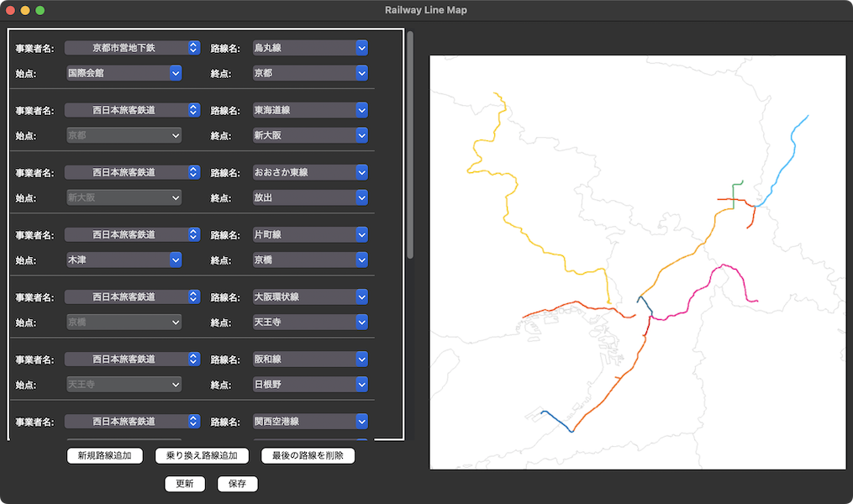Expand the おおさか東線 route dropdown
Image resolution: width=853 pixels, height=504 pixels.
pos(310,172)
